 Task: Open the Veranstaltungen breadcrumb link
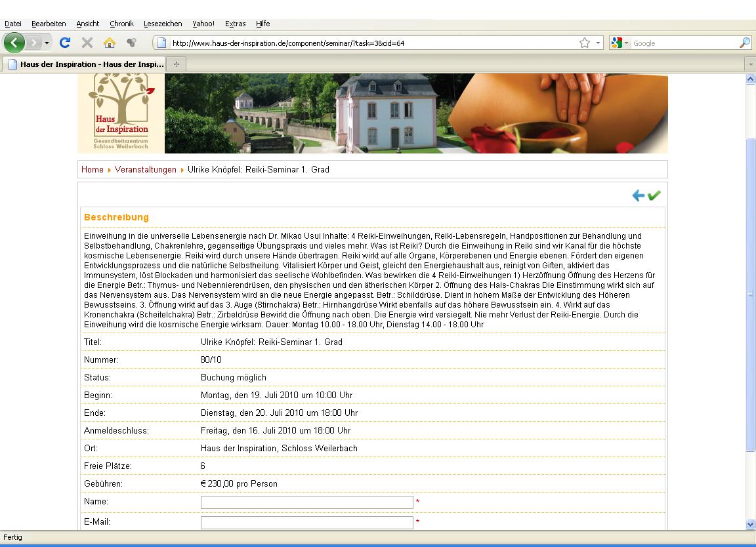point(145,170)
